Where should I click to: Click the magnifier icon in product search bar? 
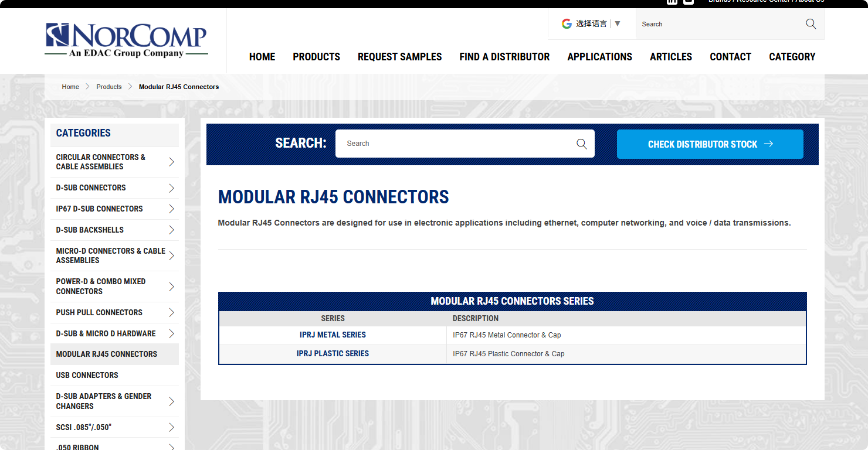point(582,144)
